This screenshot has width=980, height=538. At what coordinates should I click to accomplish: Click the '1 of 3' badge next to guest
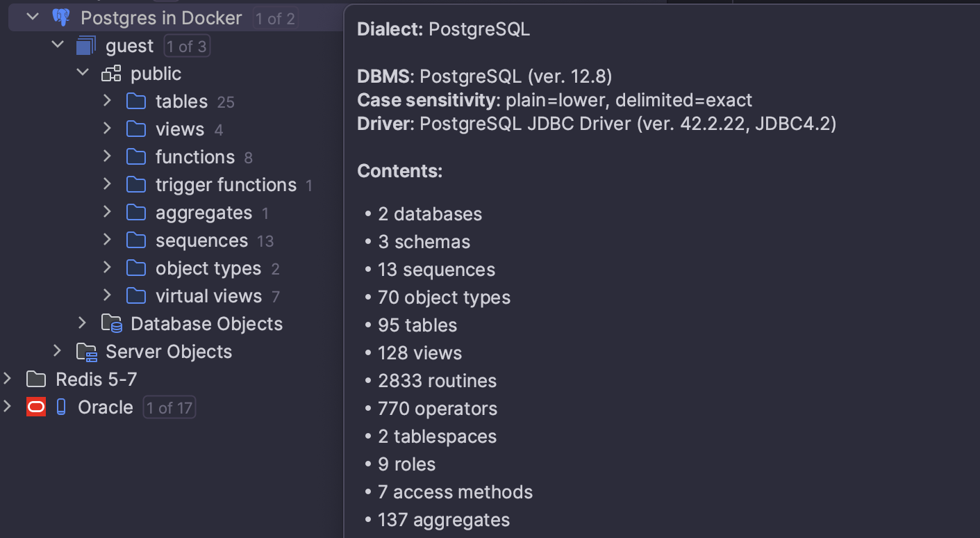point(186,45)
